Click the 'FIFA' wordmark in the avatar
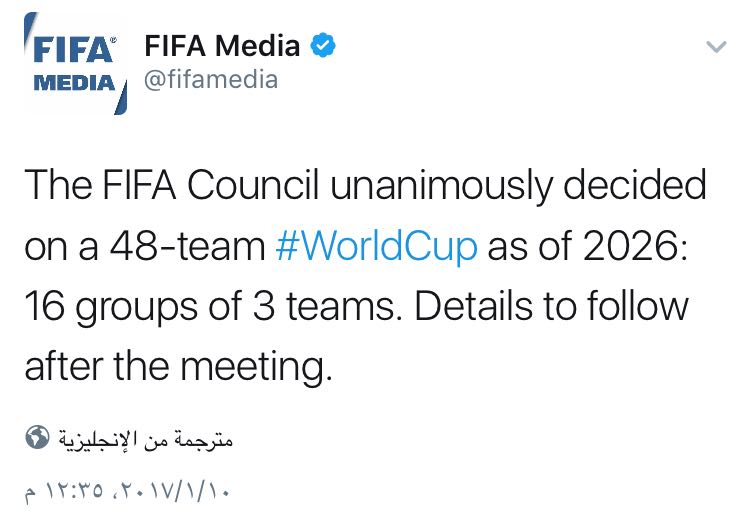Viewport: 750px width, 531px height. pyautogui.click(x=73, y=50)
